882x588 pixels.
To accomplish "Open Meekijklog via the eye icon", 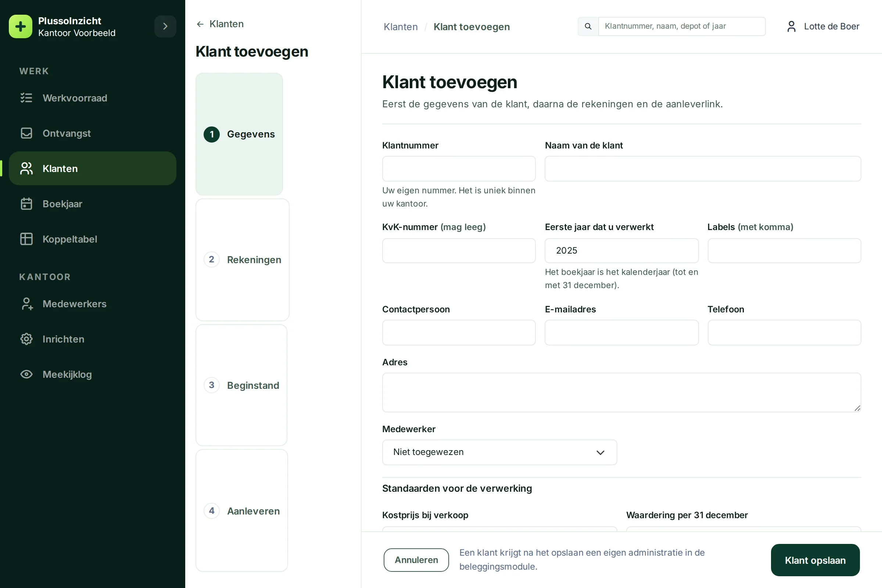I will 26,374.
